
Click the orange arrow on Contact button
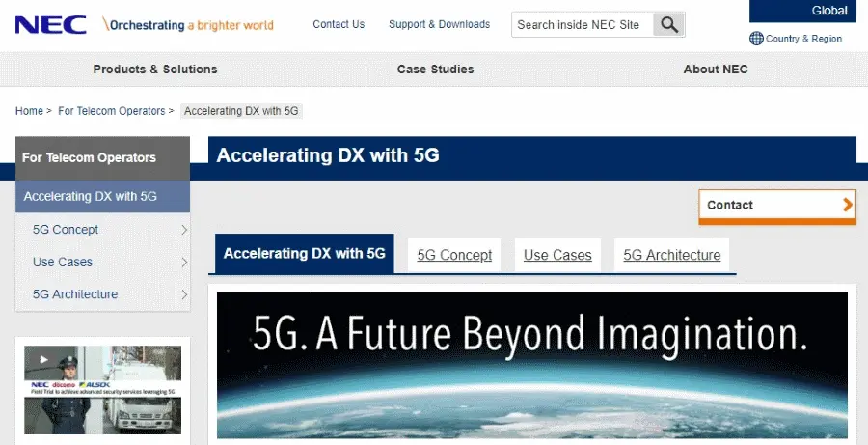click(x=848, y=205)
